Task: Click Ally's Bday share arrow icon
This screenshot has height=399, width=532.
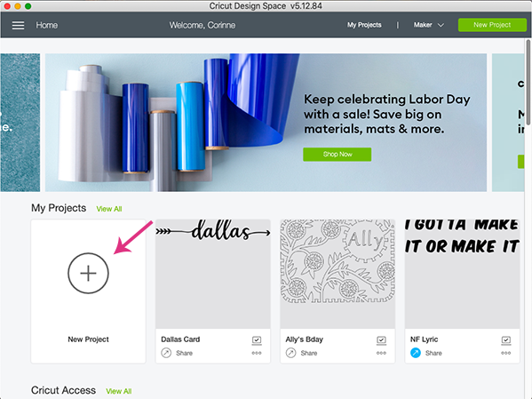Action: (x=290, y=353)
